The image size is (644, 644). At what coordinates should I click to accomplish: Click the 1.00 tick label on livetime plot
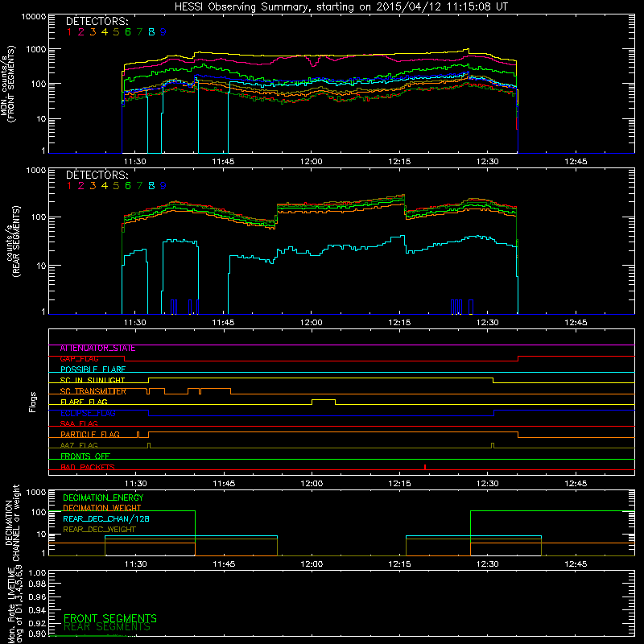pos(37,572)
